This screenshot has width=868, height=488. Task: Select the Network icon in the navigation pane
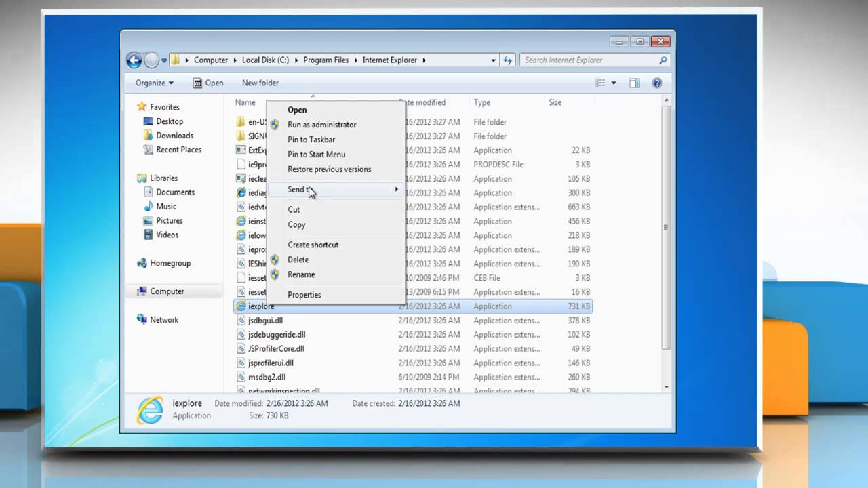142,319
